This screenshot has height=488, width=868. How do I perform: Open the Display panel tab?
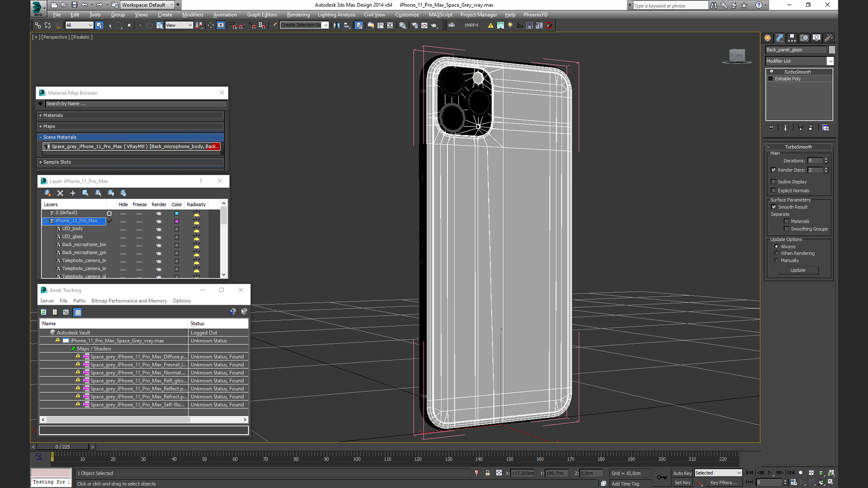tap(816, 38)
